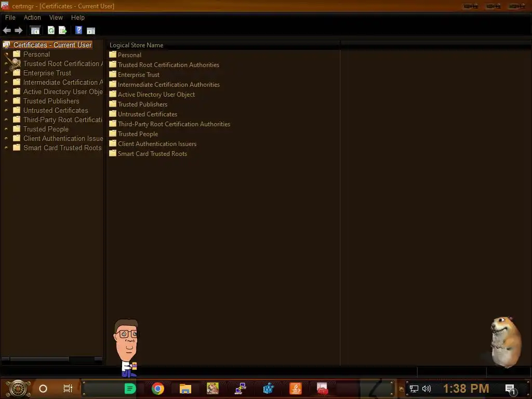Image resolution: width=532 pixels, height=399 pixels.
Task: Open Task View from the taskbar
Action: 68,389
